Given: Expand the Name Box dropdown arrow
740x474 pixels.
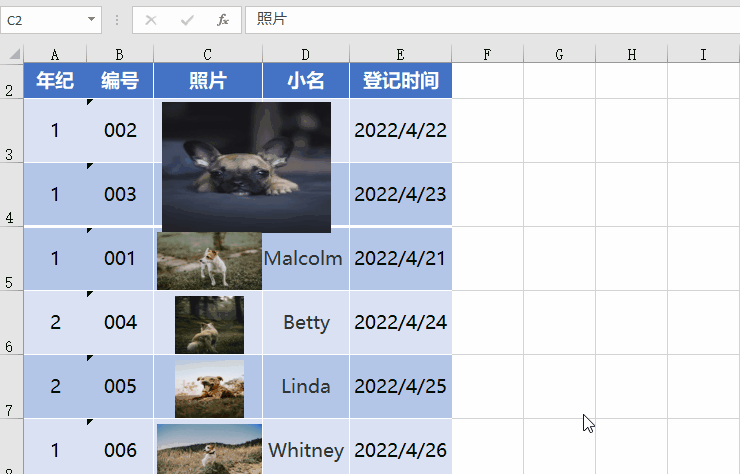Looking at the screenshot, I should click(92, 20).
